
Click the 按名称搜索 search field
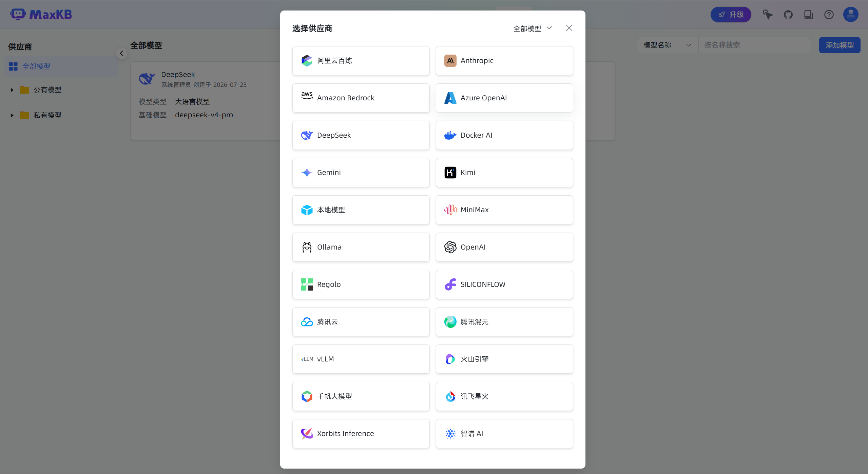coord(754,45)
